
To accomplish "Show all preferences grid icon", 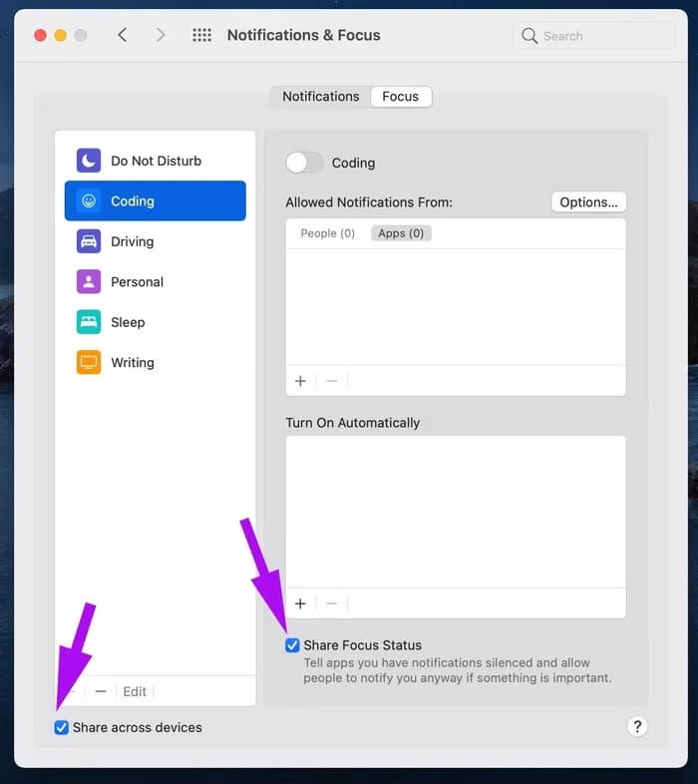I will tap(202, 35).
